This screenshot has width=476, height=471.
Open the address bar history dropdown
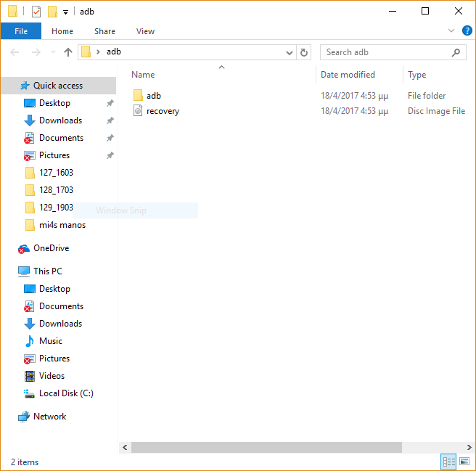290,52
